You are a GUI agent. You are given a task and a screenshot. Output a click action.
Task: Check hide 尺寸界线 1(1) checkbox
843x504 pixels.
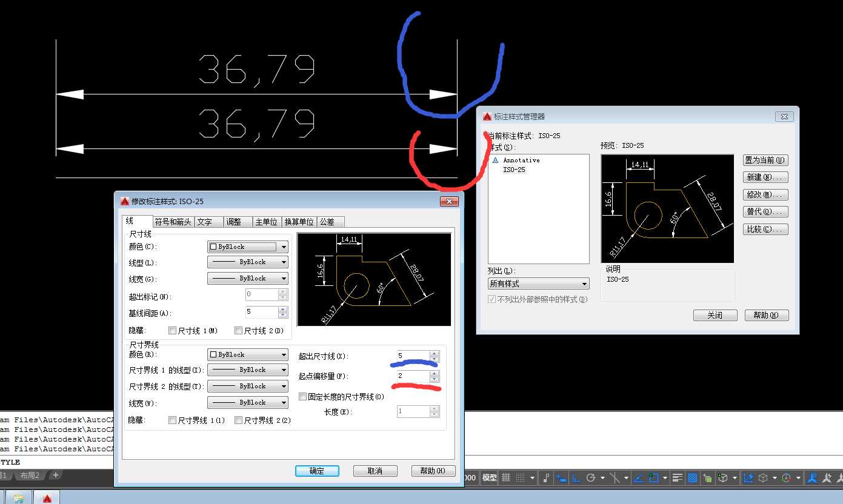tap(172, 420)
